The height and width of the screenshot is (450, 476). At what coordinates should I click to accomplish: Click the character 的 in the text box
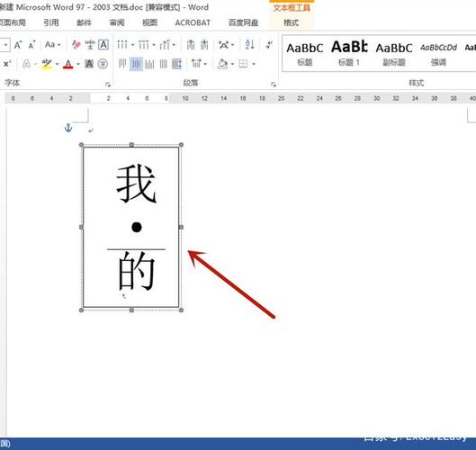coord(136,271)
